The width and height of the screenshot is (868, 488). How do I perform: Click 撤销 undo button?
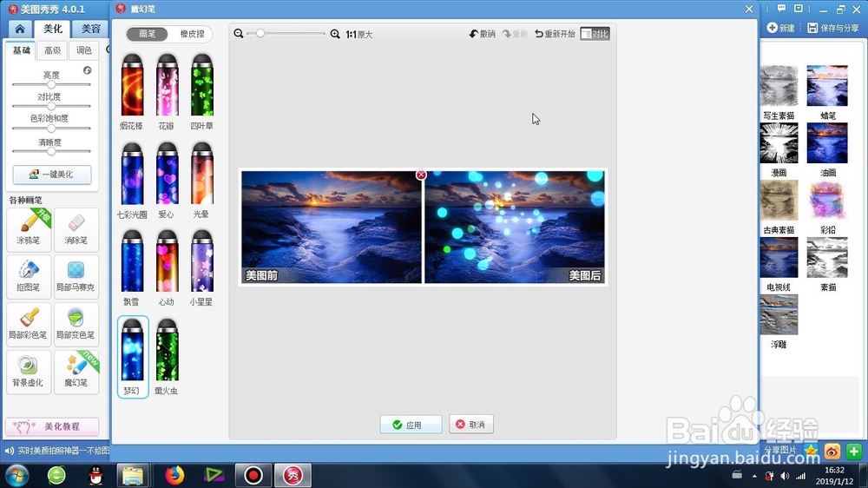482,34
